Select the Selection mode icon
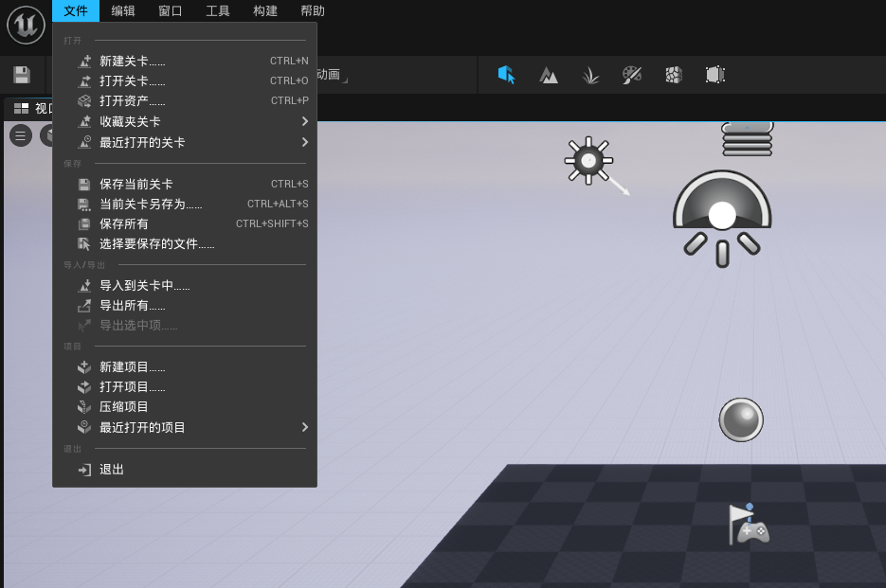The width and height of the screenshot is (886, 588). coord(506,75)
